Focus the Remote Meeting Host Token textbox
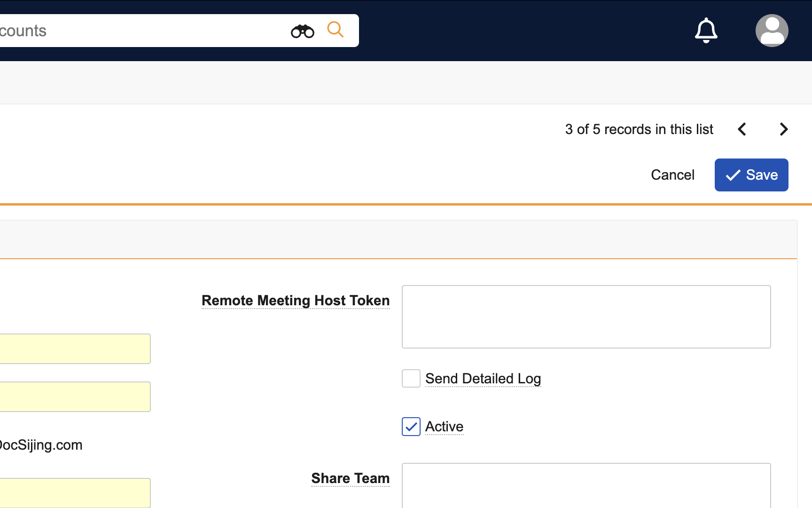This screenshot has height=508, width=812. coord(586,317)
